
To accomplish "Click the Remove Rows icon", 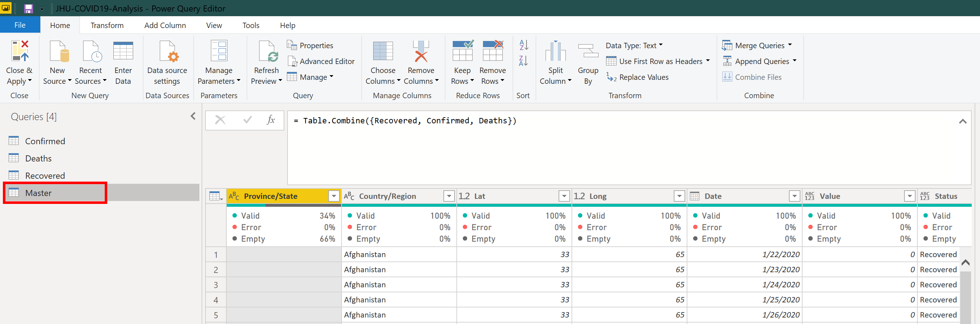I will click(493, 51).
